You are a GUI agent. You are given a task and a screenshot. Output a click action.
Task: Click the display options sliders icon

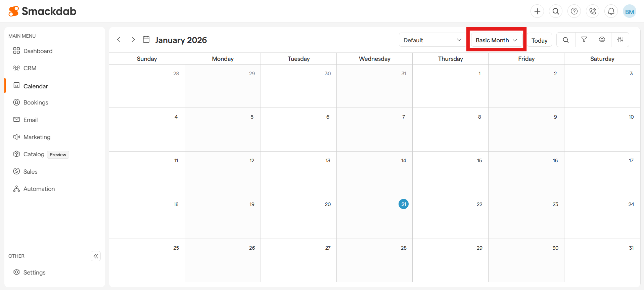click(x=620, y=39)
